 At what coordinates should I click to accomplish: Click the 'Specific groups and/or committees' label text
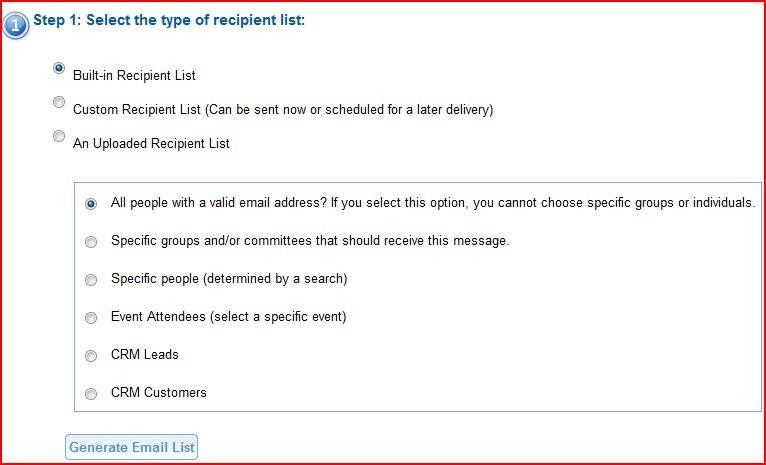[310, 241]
